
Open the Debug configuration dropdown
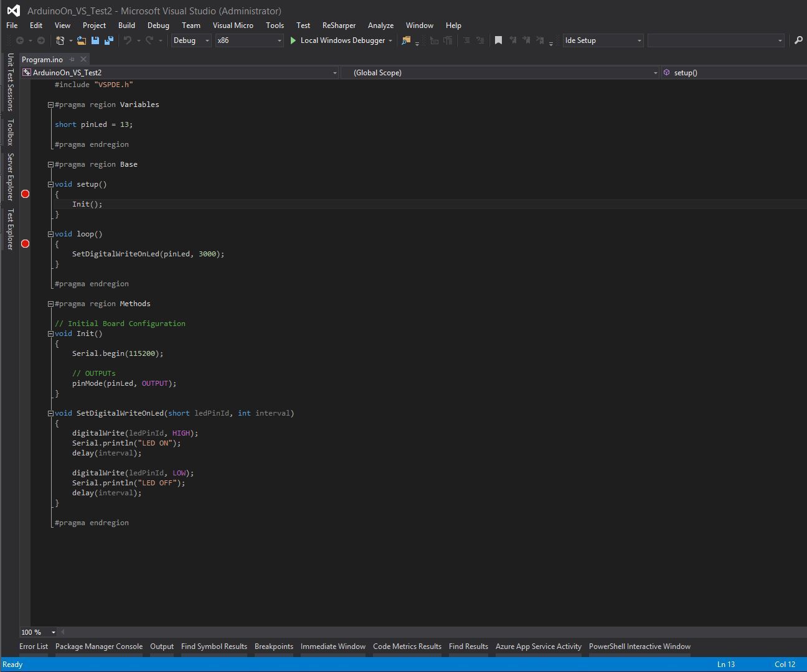191,40
